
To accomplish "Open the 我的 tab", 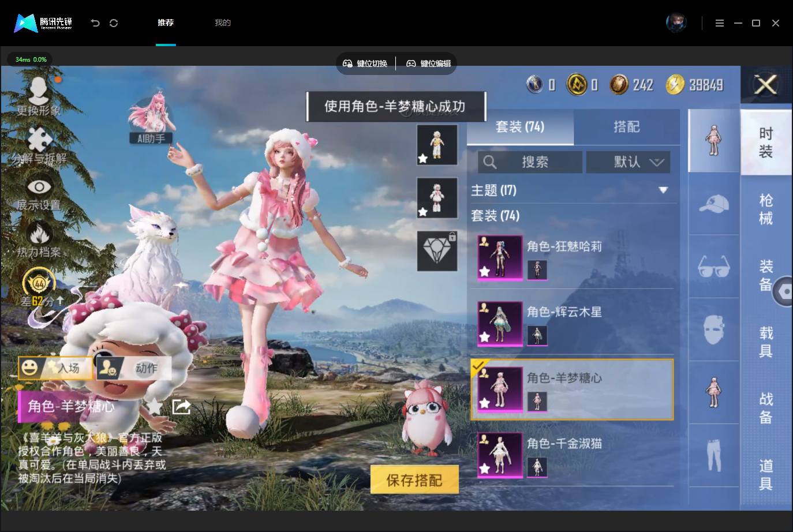I will [x=223, y=23].
